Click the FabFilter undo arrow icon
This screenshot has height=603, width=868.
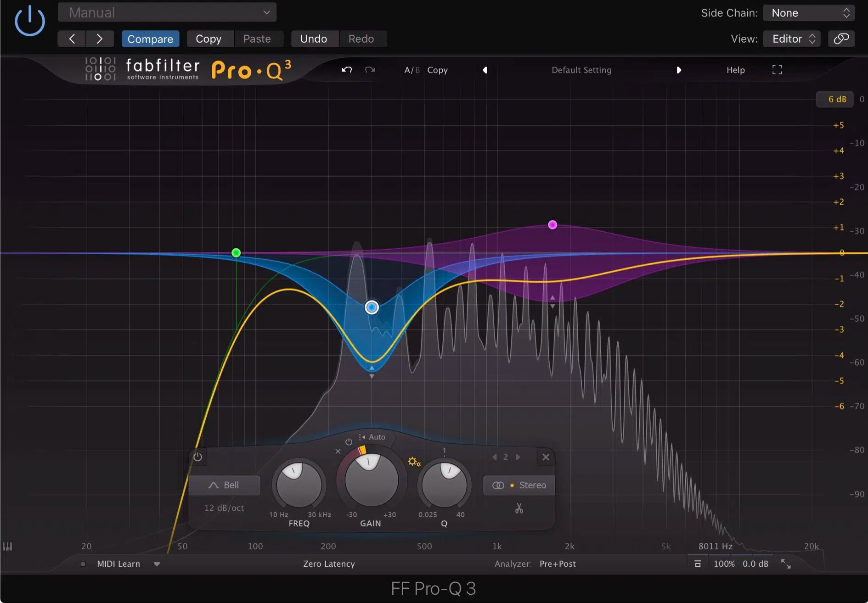347,70
